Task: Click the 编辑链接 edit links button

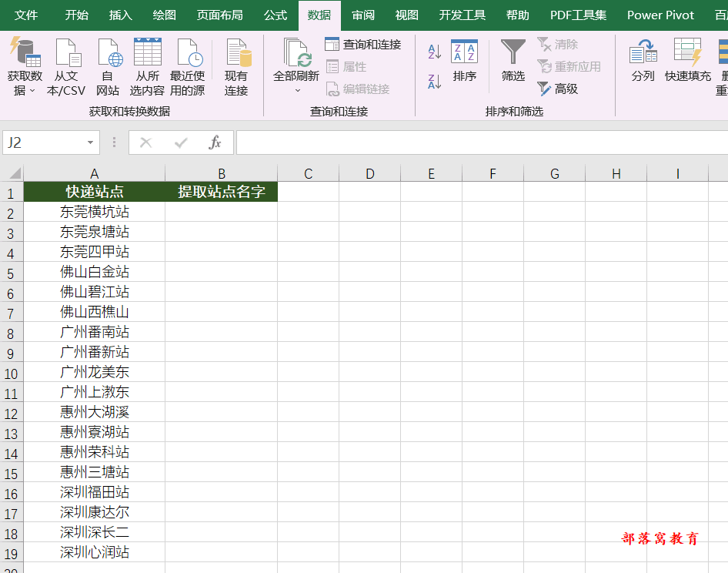Action: click(358, 89)
